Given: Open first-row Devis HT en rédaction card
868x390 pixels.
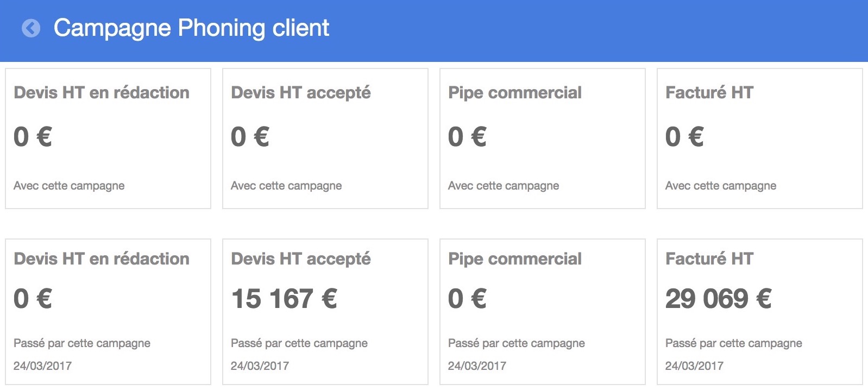Looking at the screenshot, I should coord(108,139).
